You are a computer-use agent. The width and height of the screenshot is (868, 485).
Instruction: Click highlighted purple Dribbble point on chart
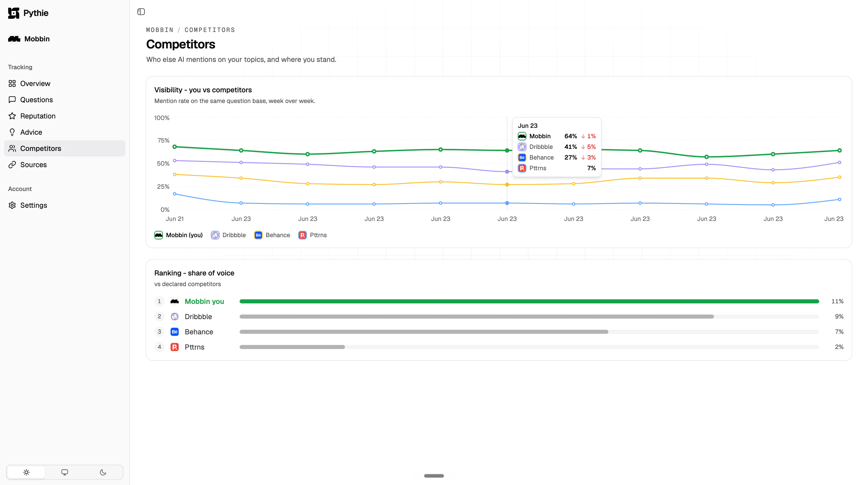pos(507,172)
